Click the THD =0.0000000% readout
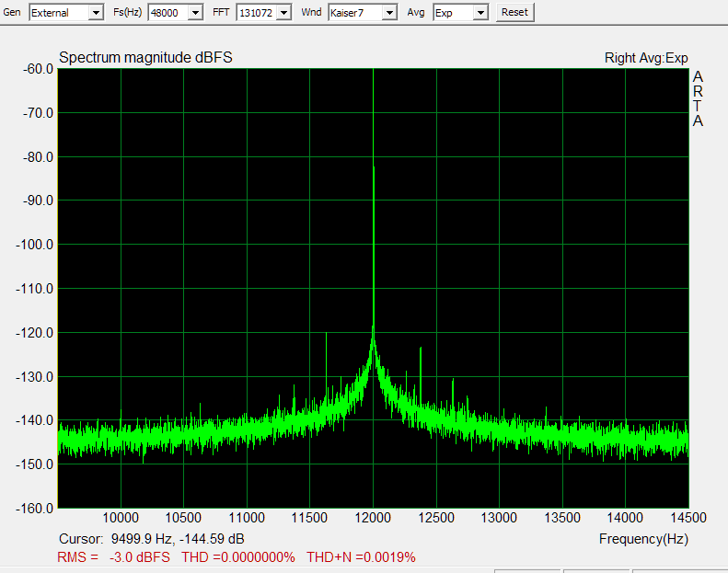Image resolution: width=728 pixels, height=573 pixels. click(237, 556)
